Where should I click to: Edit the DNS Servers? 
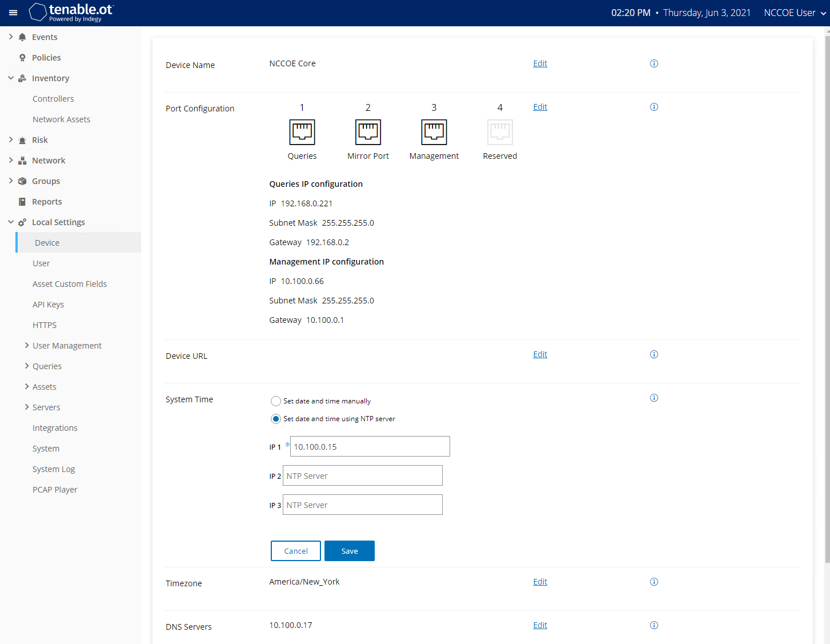tap(540, 625)
